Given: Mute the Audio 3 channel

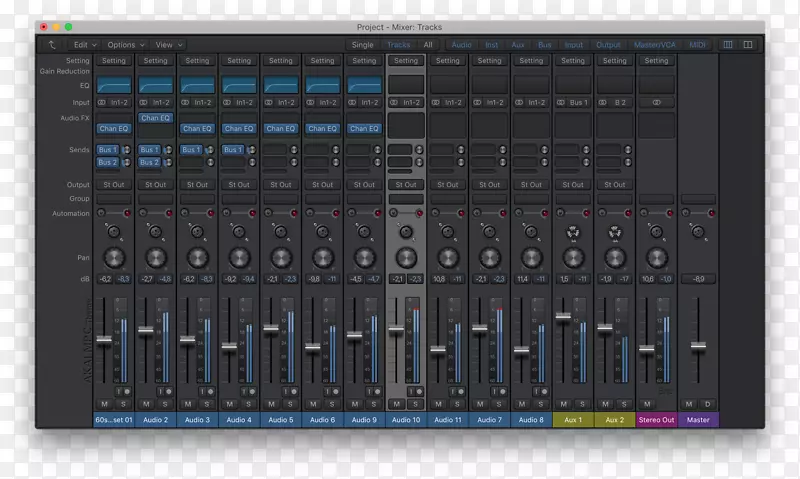Looking at the screenshot, I should (187, 404).
